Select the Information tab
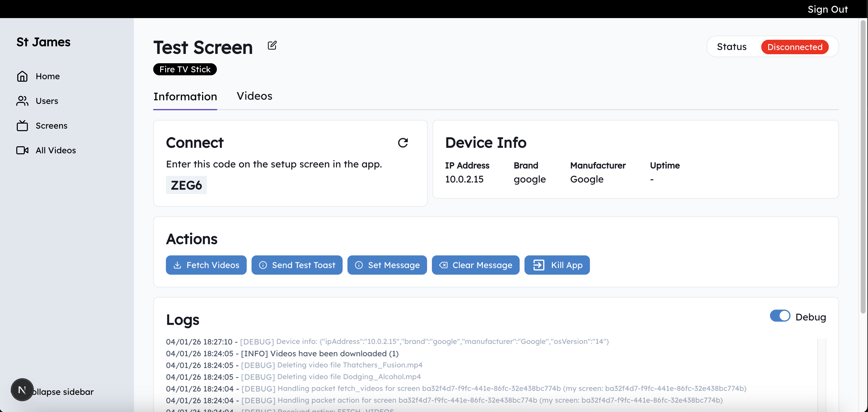The image size is (868, 412). [x=185, y=97]
